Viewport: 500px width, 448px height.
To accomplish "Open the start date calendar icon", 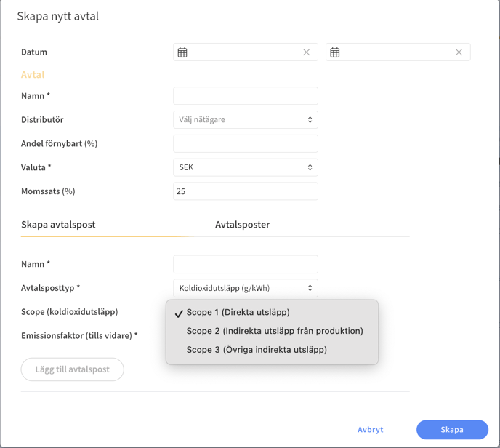I will pyautogui.click(x=182, y=52).
